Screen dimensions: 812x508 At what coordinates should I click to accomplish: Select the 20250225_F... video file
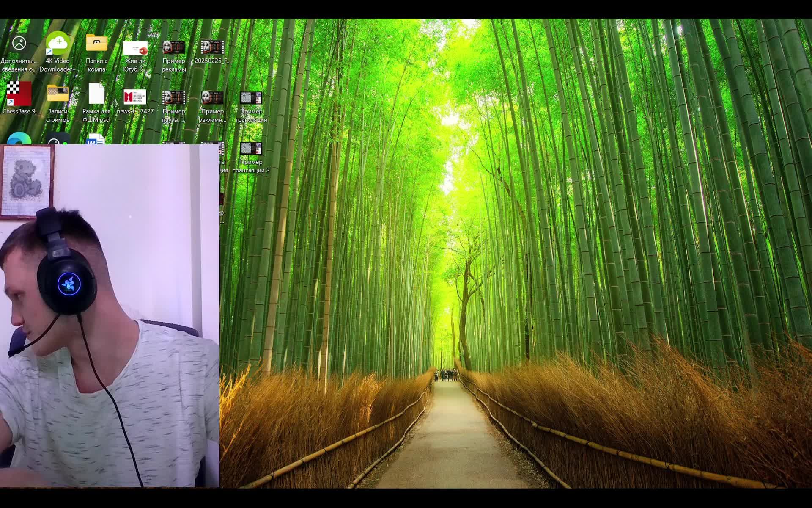click(x=212, y=47)
